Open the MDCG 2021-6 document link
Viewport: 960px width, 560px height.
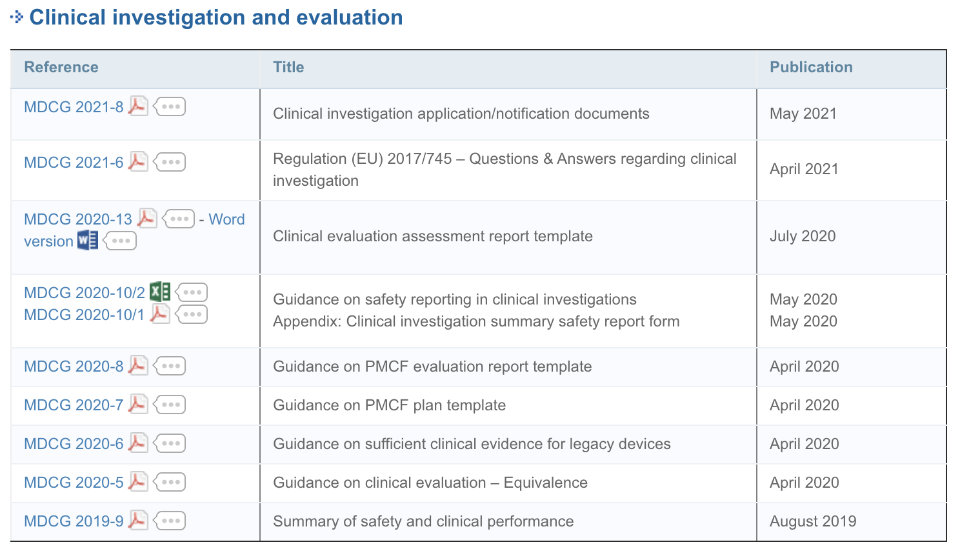[x=74, y=162]
